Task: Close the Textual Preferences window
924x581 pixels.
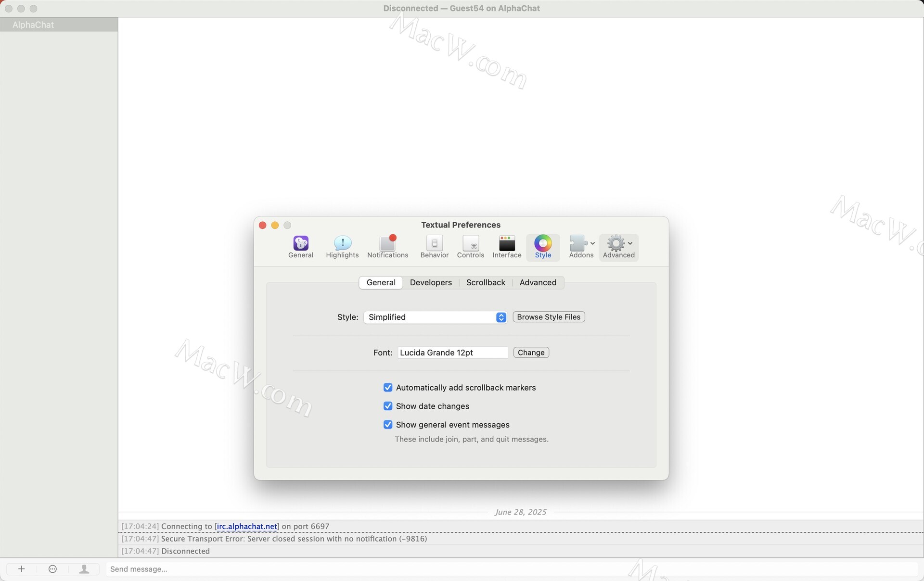Action: pos(263,225)
